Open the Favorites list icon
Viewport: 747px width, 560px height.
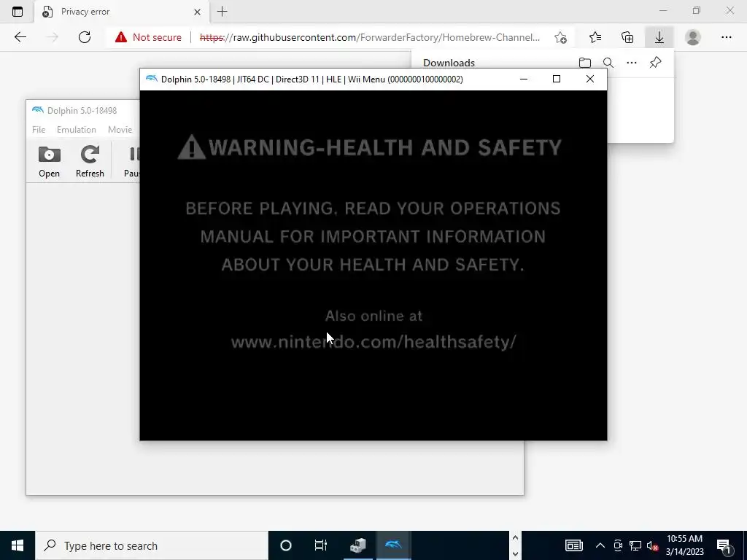click(x=595, y=37)
